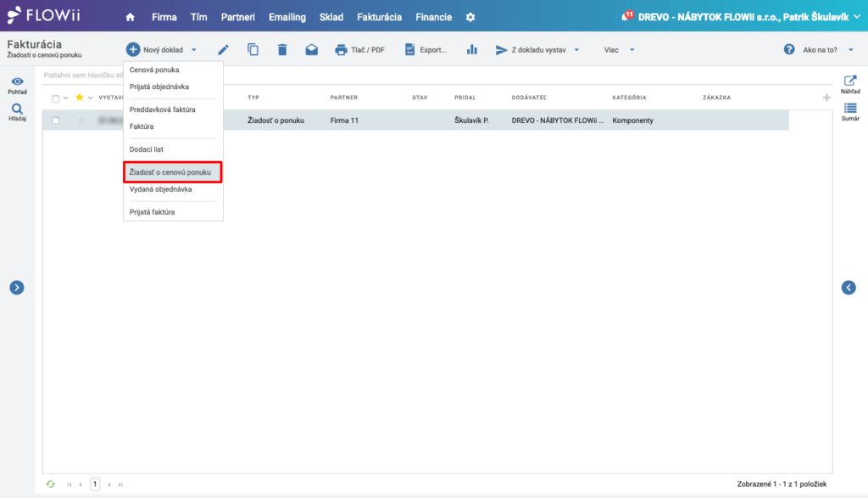The image size is (868, 498).
Task: Click the FLOWii logo
Action: click(x=44, y=15)
